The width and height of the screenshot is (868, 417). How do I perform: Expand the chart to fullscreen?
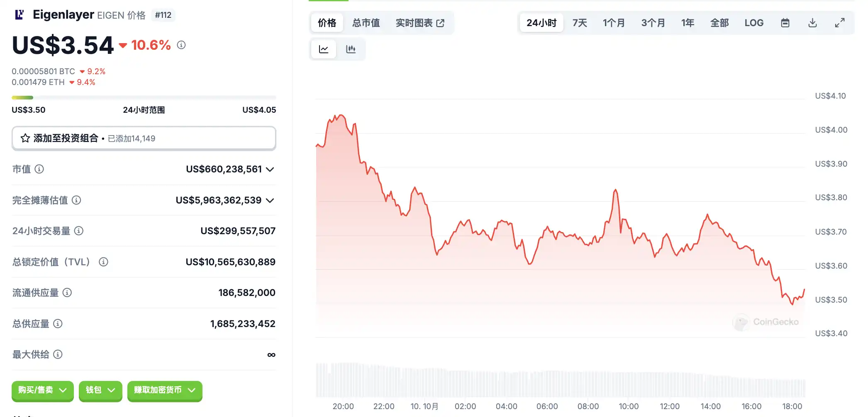click(x=840, y=23)
